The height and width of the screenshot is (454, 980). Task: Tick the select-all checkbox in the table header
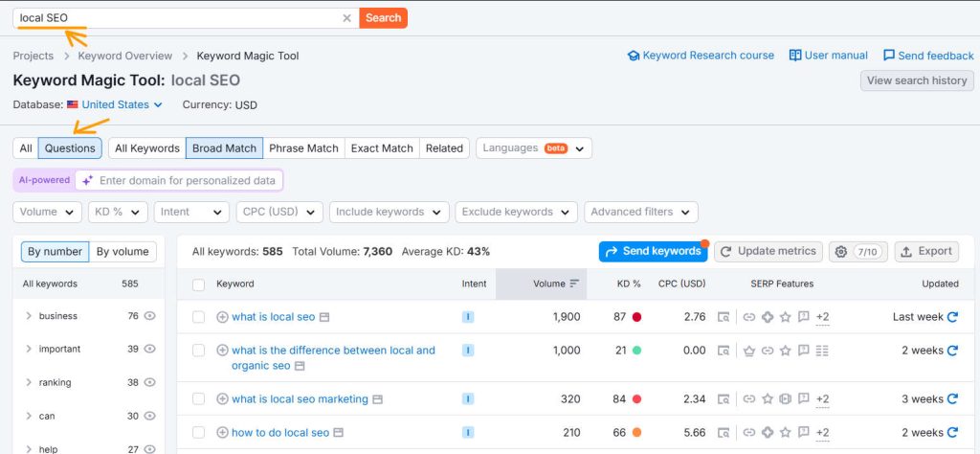[199, 284]
